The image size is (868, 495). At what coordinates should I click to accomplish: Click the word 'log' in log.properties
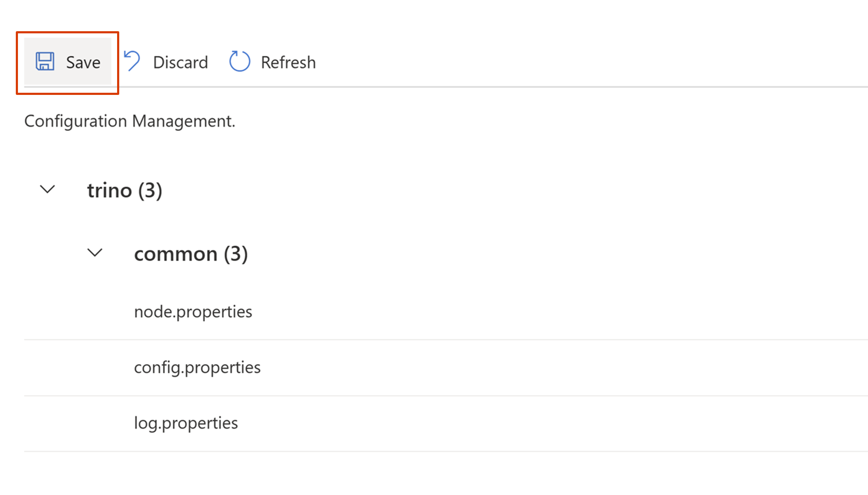click(x=146, y=423)
